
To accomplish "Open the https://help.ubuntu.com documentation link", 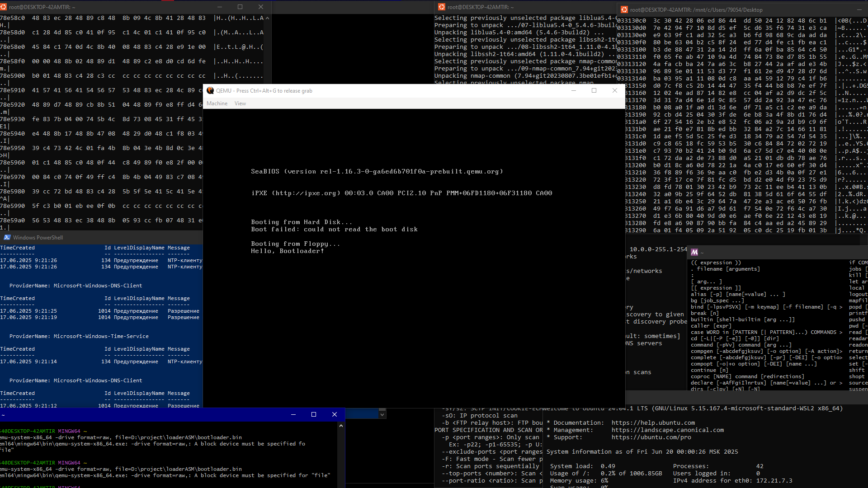I will pyautogui.click(x=653, y=423).
